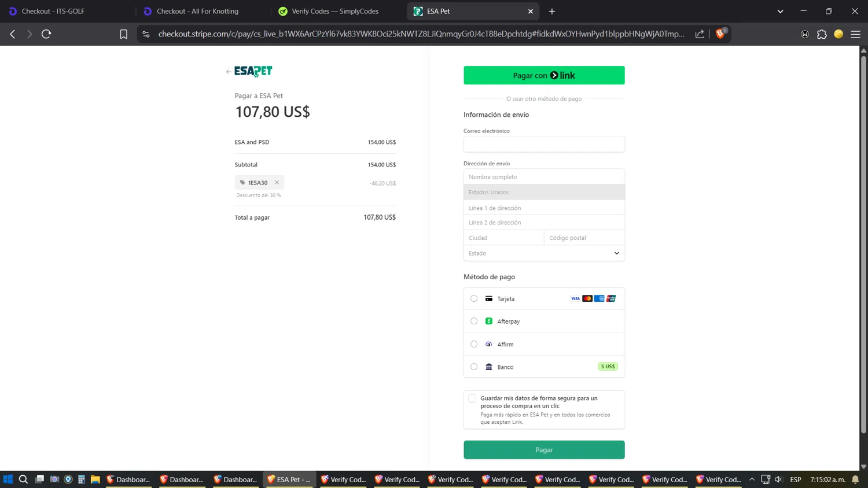Click the Correo electrónico email field
The width and height of the screenshot is (868, 488).
pyautogui.click(x=544, y=144)
